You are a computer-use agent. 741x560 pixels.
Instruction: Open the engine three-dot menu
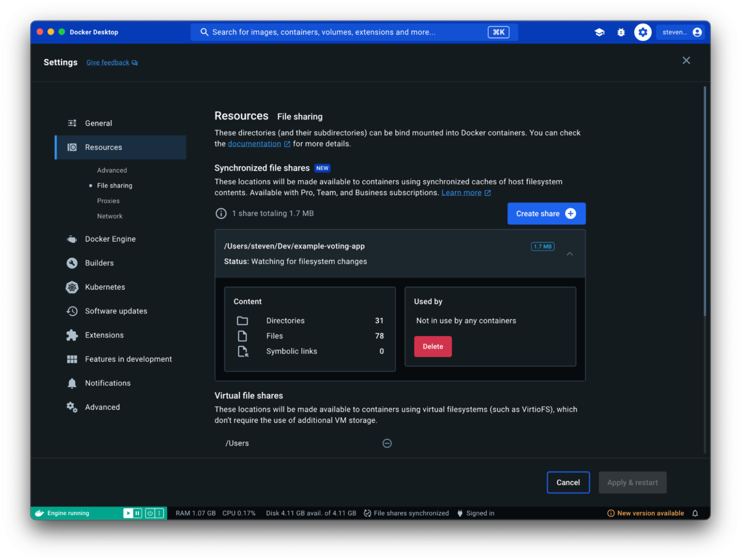pos(160,513)
